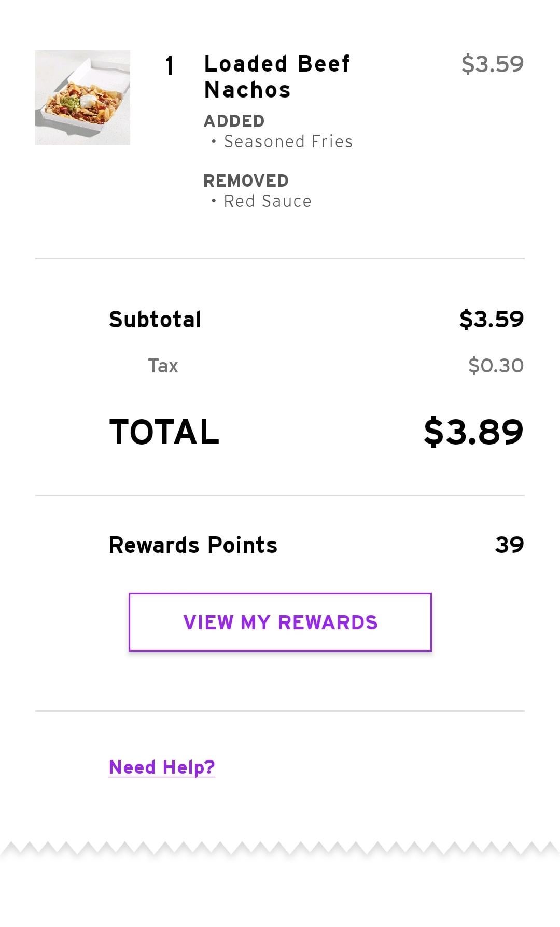Tap the total amount $3.89
This screenshot has width=560, height=927.
click(x=473, y=432)
